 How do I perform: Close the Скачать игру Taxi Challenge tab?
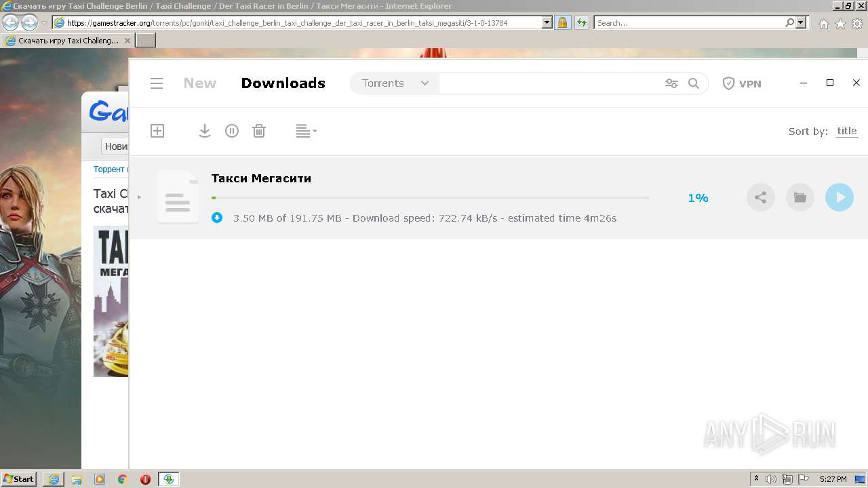click(127, 41)
